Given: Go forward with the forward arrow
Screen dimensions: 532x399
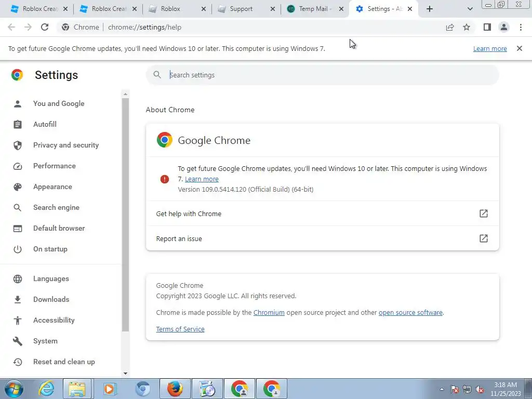Looking at the screenshot, I should 28,27.
